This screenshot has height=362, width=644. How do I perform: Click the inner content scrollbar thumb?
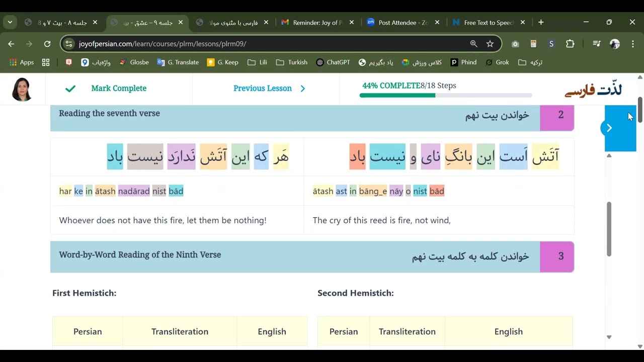click(609, 229)
